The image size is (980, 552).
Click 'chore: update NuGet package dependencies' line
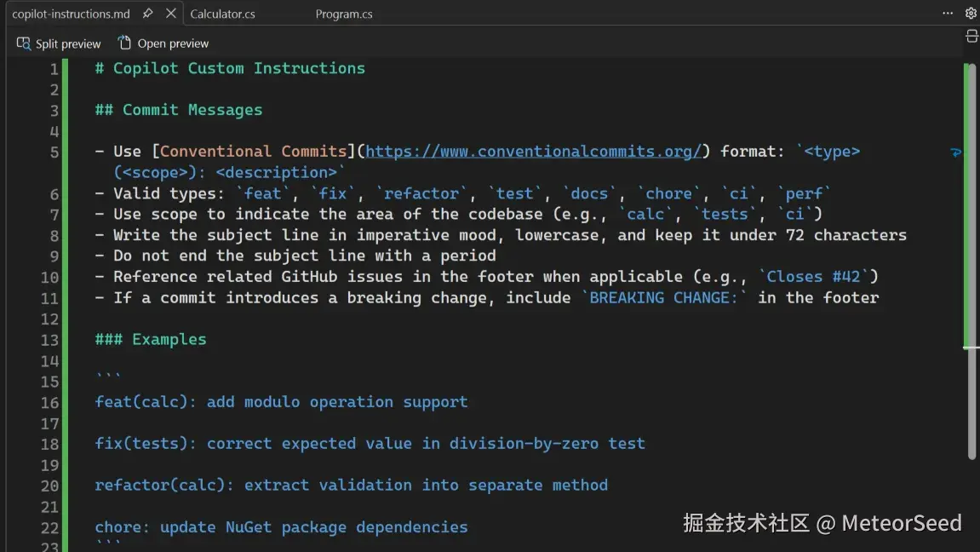tap(281, 527)
